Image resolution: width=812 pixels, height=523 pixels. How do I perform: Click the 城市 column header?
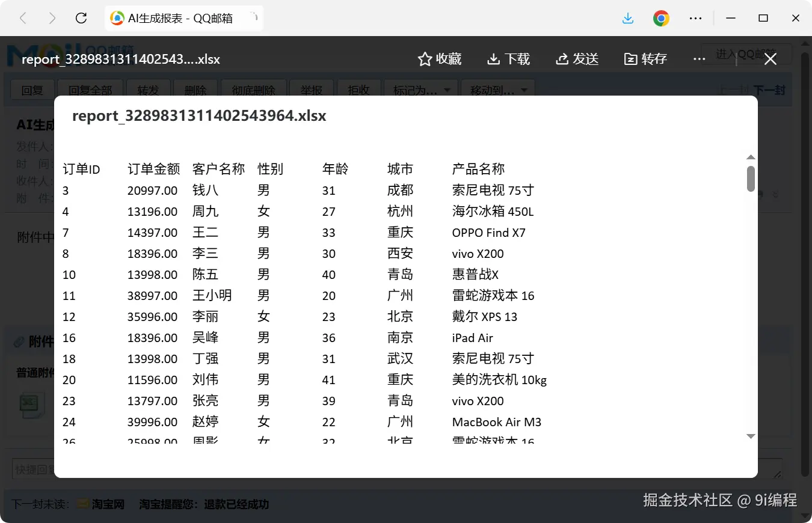tap(400, 170)
